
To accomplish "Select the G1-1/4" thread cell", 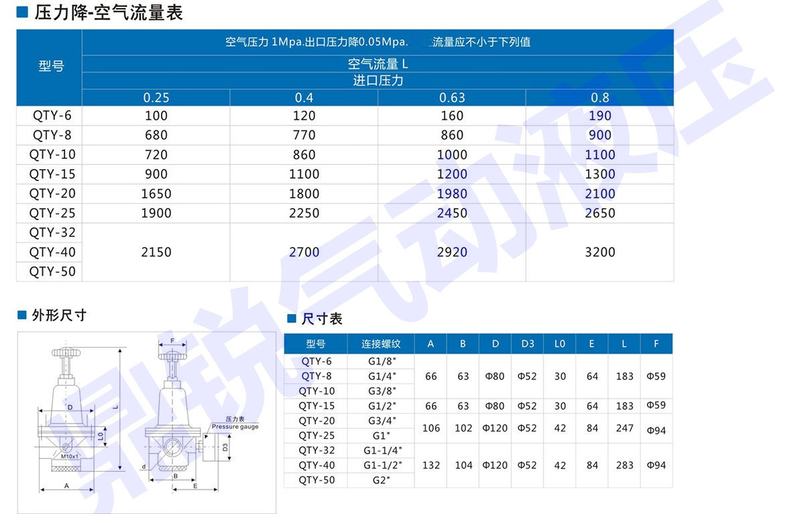I will pyautogui.click(x=380, y=450).
